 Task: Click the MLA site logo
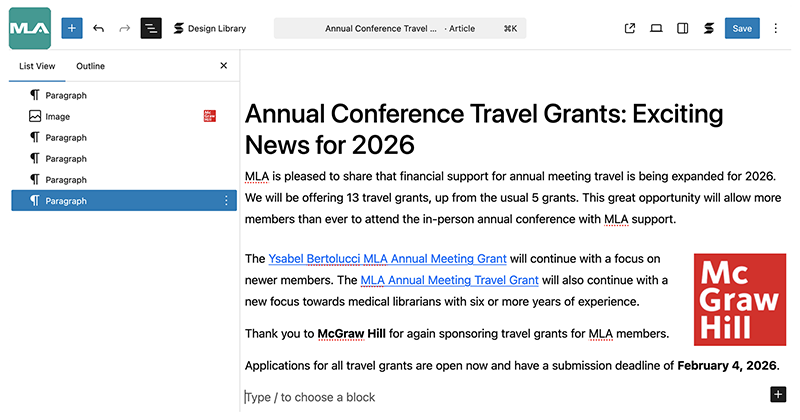click(x=29, y=28)
